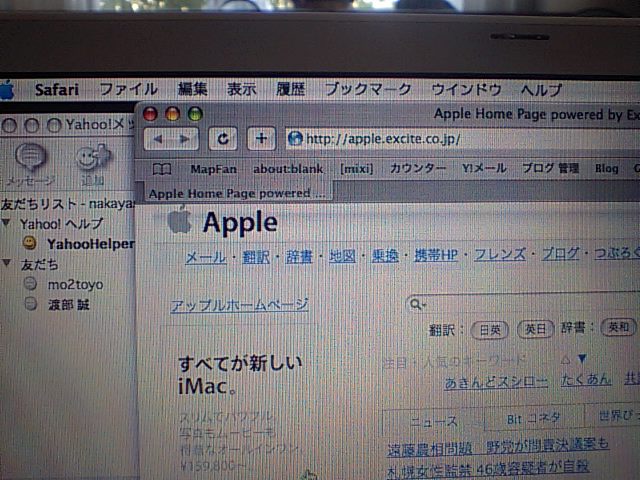Viewport: 640px width, 480px height.
Task: Select YahooHelper in friends list
Action: click(91, 244)
